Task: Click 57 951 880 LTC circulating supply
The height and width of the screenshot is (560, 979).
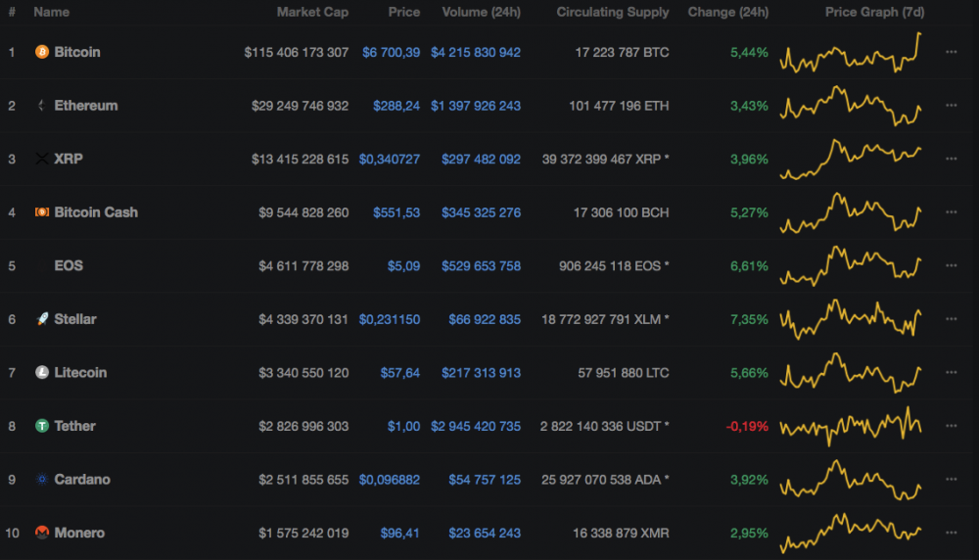Action: 623,373
